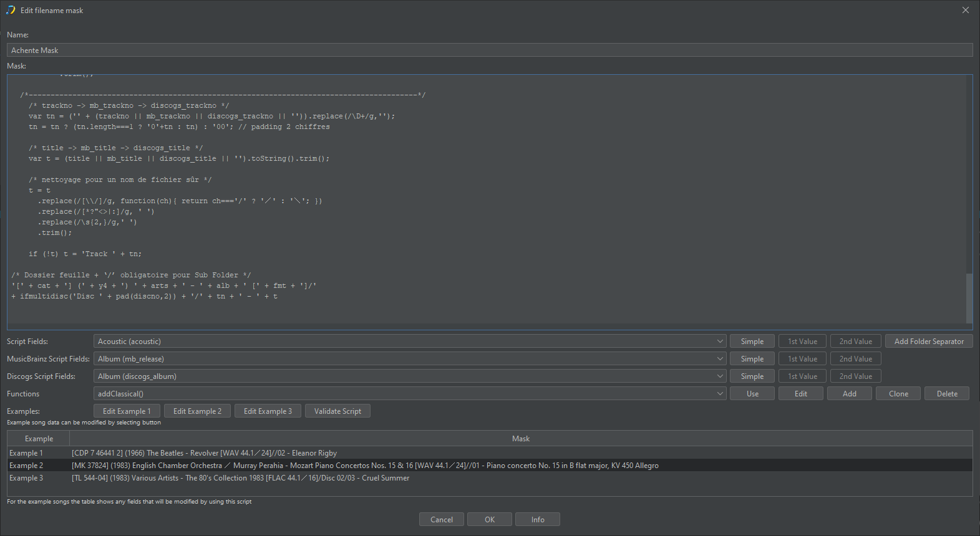
Task: Click Simple button for Discogs Script Fields
Action: [752, 376]
